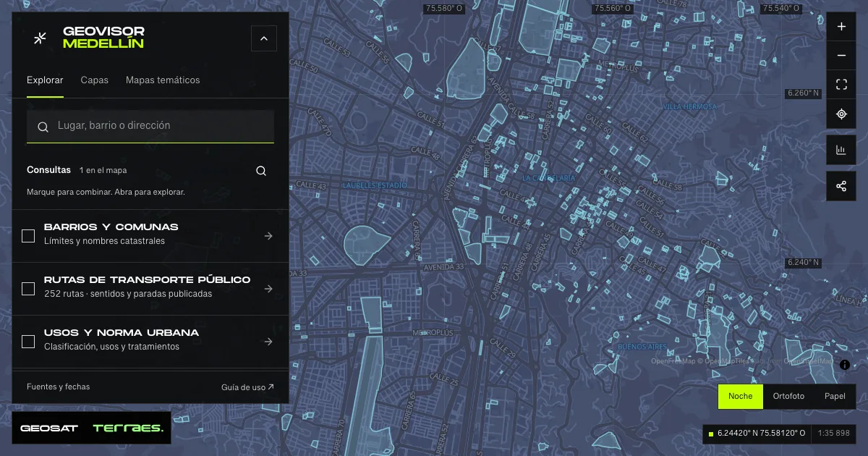
Task: Click the Rutas de Transporte Público title
Action: 148,279
